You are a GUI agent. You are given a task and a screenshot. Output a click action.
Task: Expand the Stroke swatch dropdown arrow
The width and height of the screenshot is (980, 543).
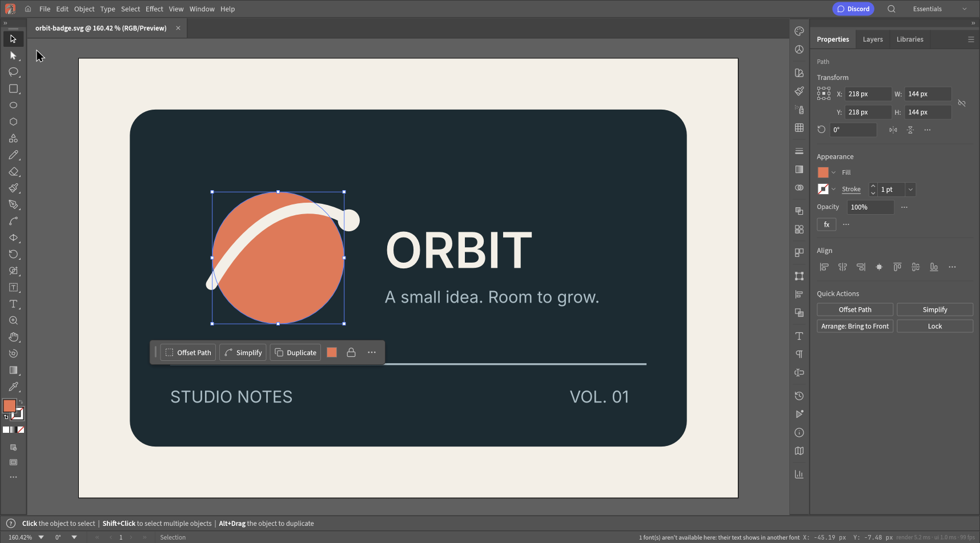point(833,190)
